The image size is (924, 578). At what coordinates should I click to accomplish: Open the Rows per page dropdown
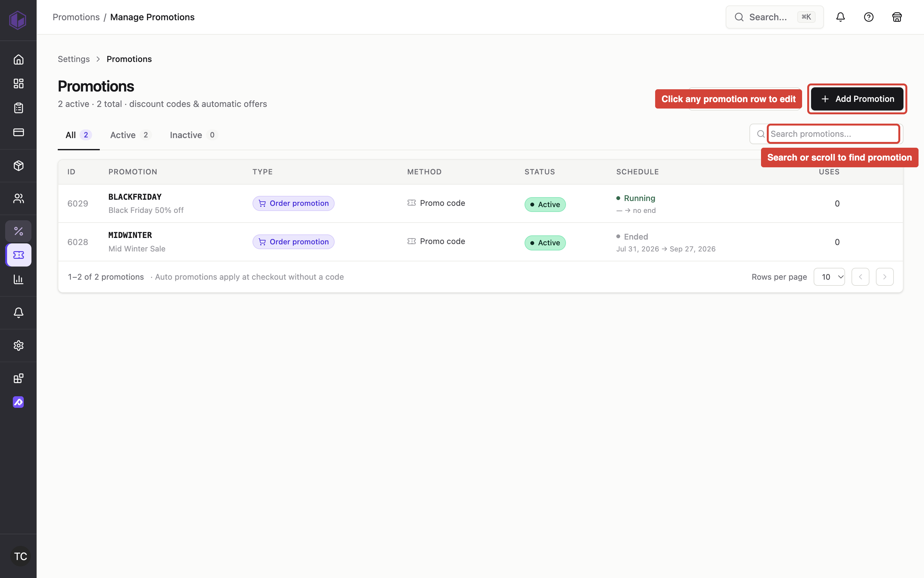pos(829,277)
